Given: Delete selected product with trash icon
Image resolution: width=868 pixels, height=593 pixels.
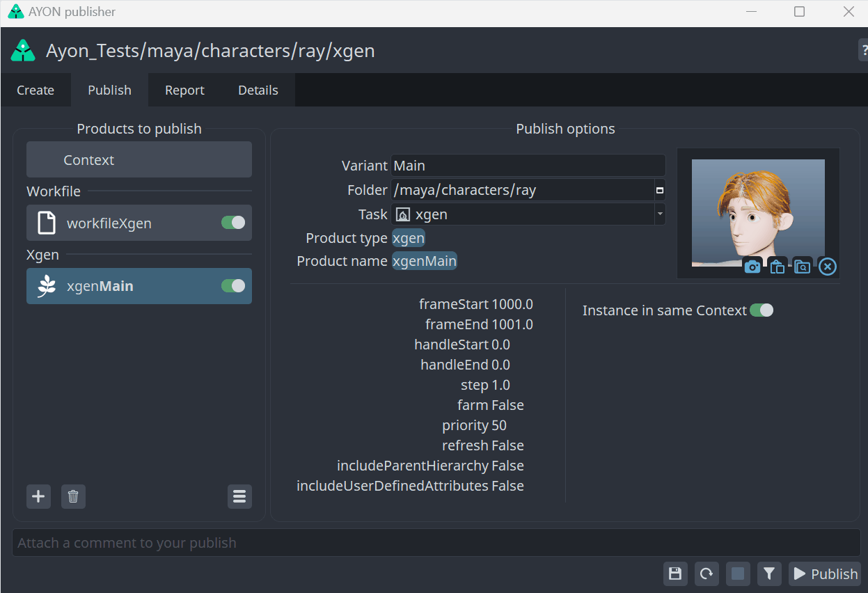Looking at the screenshot, I should pyautogui.click(x=73, y=496).
